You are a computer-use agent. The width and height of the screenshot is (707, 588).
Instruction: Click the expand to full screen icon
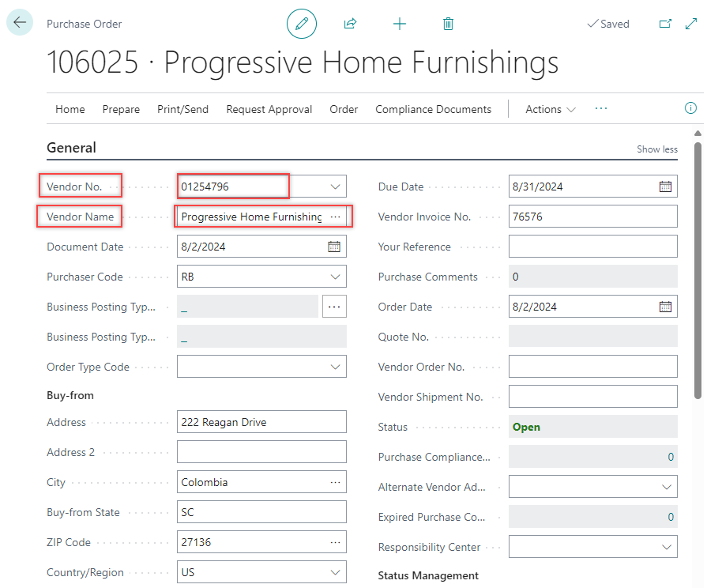[x=691, y=24]
